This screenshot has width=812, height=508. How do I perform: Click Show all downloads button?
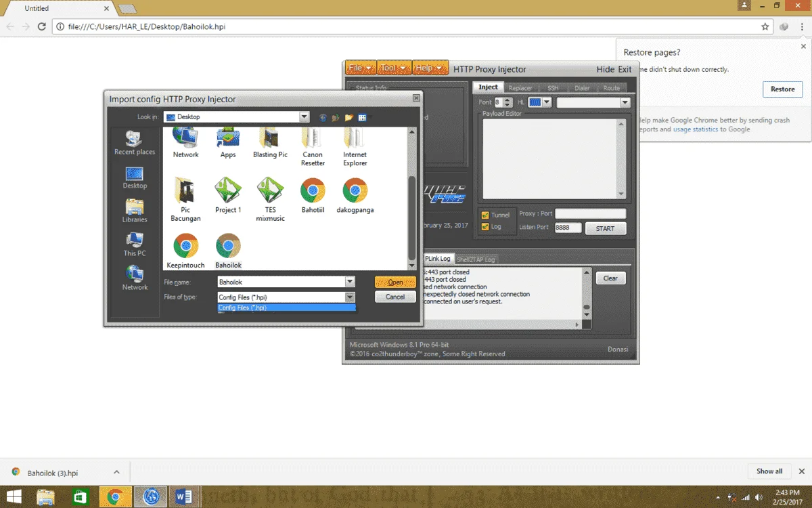coord(769,471)
